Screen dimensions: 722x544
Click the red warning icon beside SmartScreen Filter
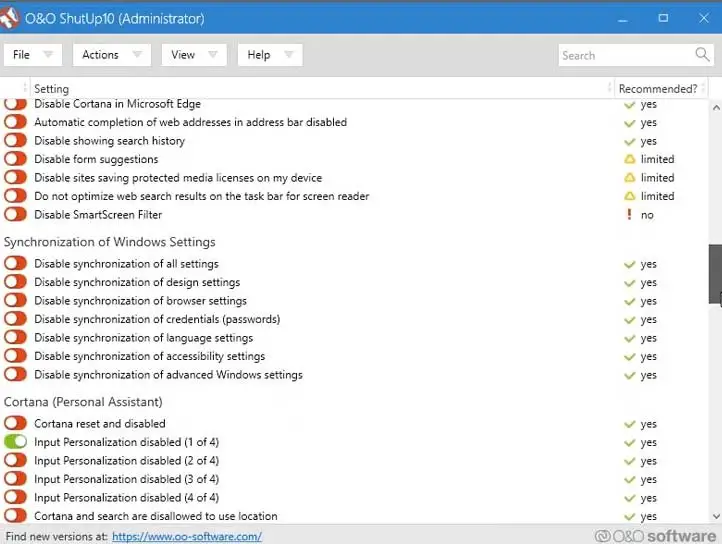click(x=630, y=215)
